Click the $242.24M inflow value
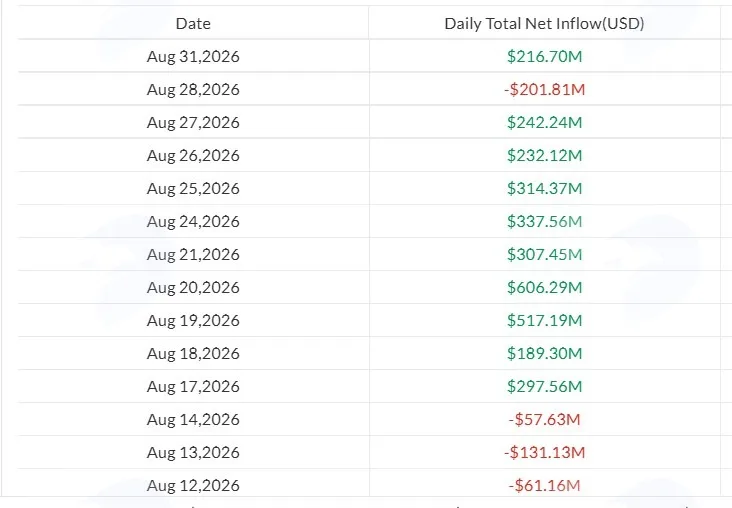 (x=544, y=122)
